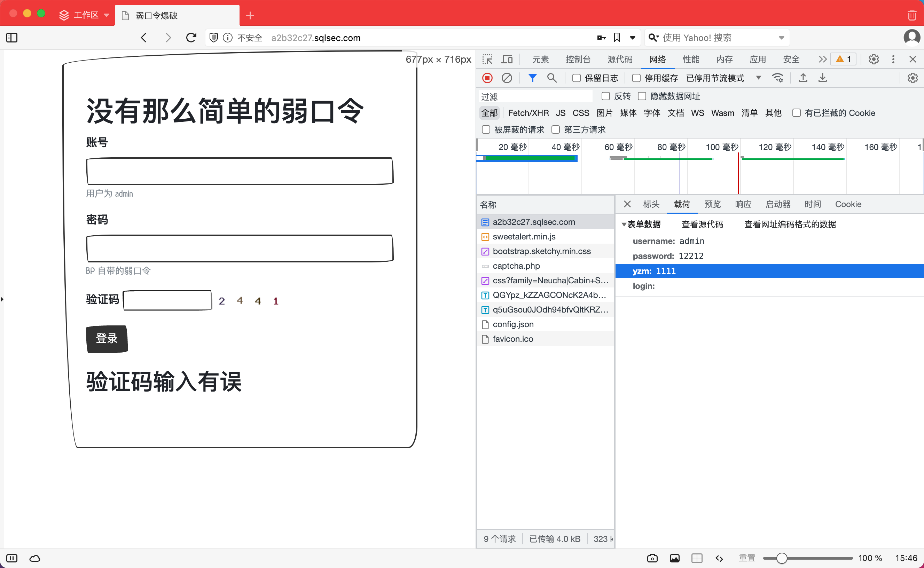Viewport: 924px width, 568px height.
Task: Click the 密码 password field
Action: pyautogui.click(x=240, y=248)
